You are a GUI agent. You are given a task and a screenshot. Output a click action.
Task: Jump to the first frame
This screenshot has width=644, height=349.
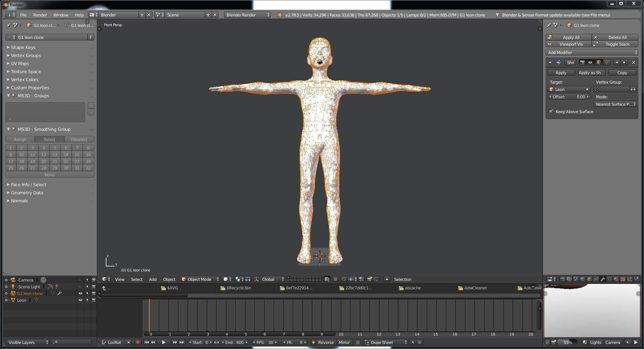pos(146,342)
